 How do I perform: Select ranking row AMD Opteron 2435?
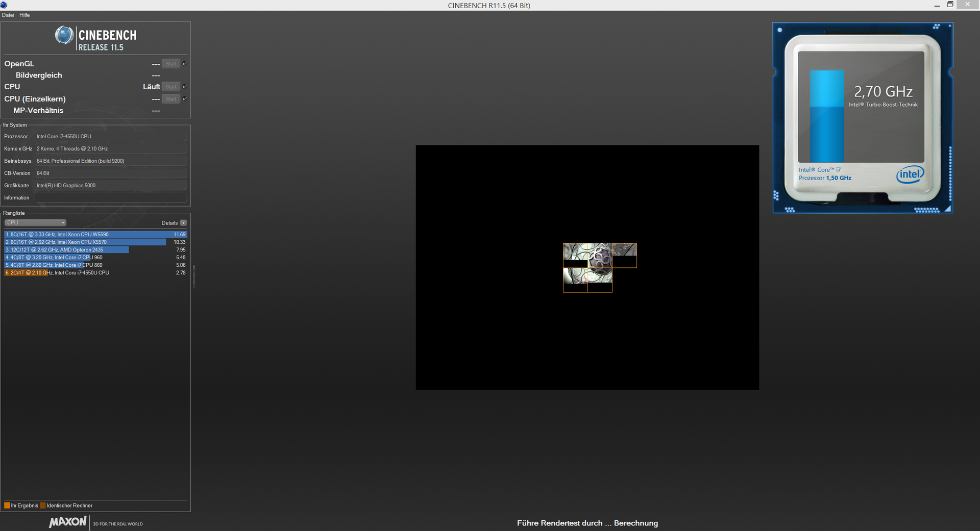click(x=95, y=250)
